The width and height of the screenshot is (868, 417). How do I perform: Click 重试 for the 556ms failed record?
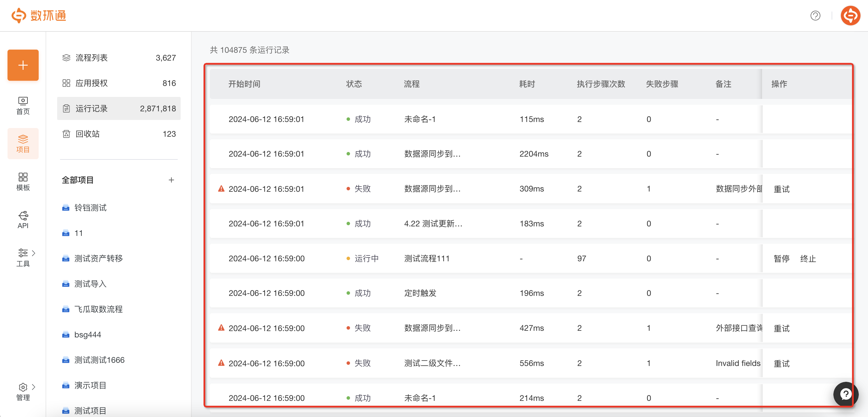(x=781, y=363)
